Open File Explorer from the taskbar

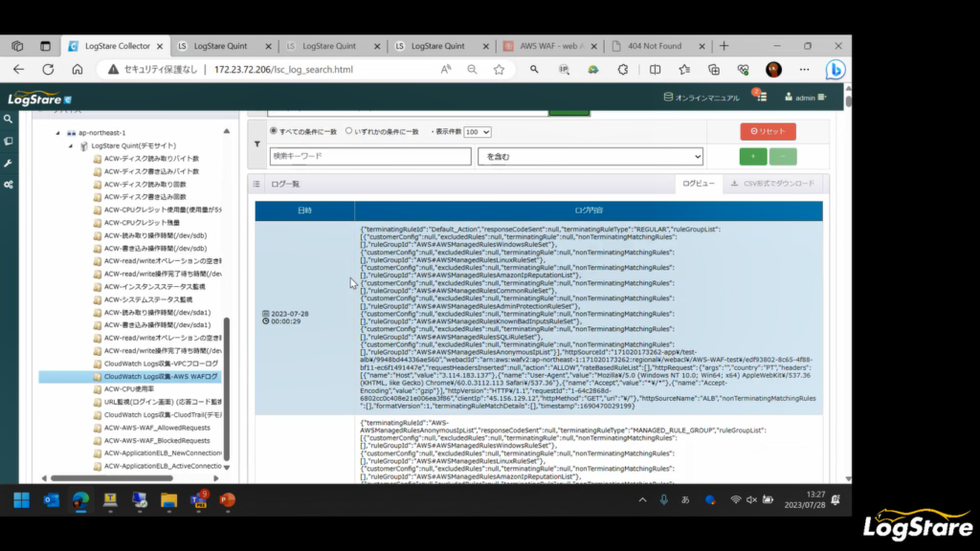(168, 499)
